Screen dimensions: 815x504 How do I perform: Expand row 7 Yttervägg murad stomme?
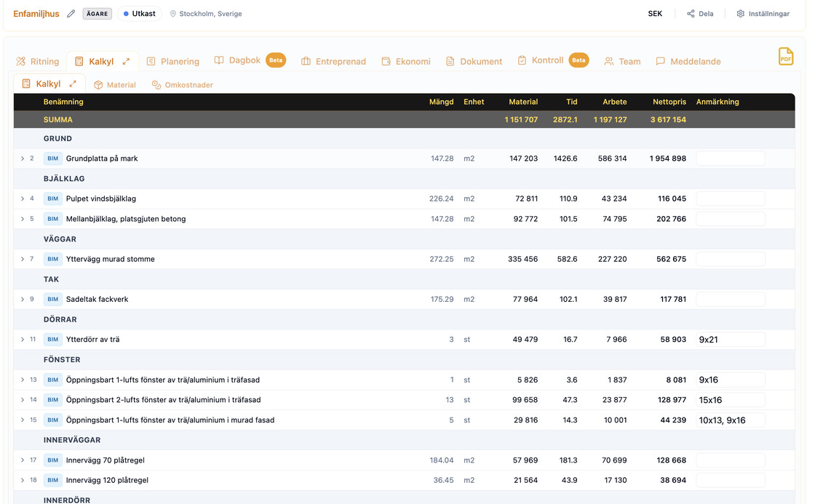[x=23, y=259]
